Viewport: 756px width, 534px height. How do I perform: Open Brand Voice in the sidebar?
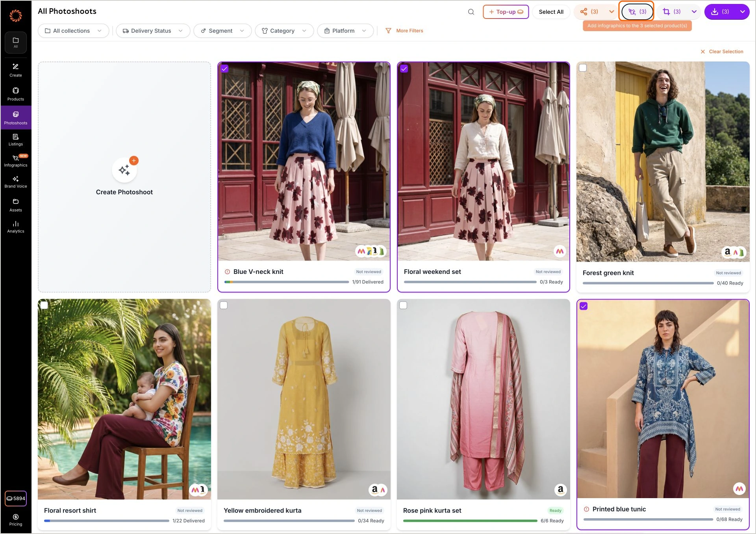[x=16, y=182]
